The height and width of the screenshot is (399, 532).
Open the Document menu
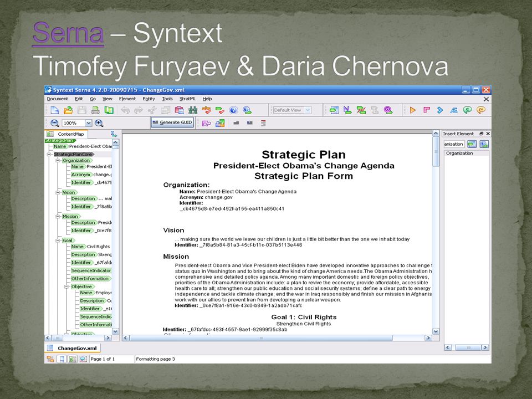tap(57, 99)
